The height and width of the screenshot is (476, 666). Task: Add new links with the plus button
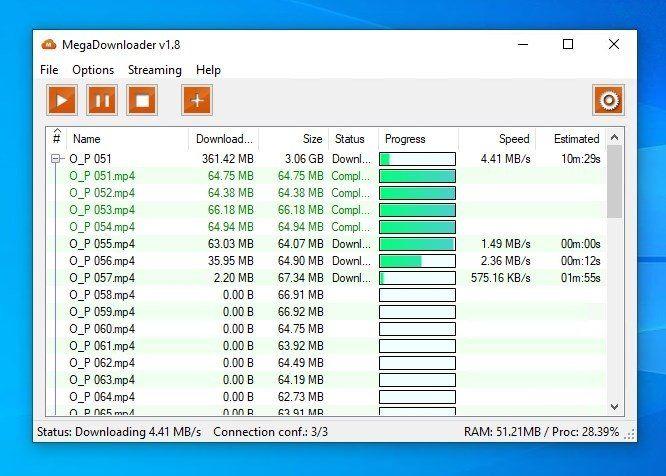pos(197,100)
